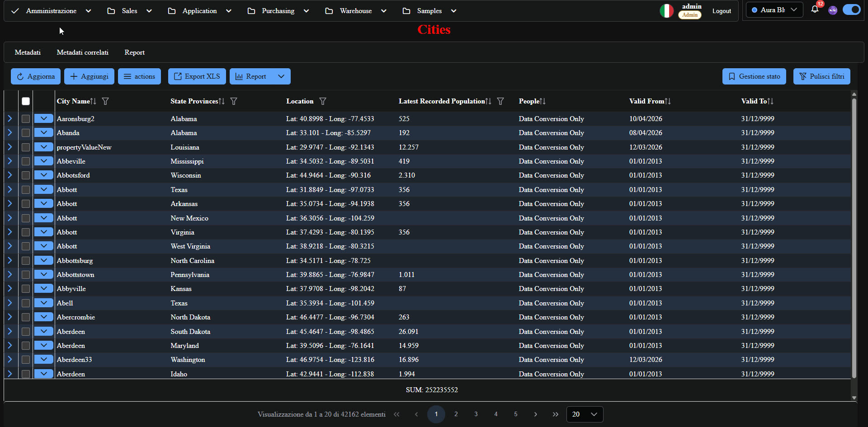Viewport: 868px width, 427px height.
Task: Go to first page arrow icon
Action: pos(396,414)
